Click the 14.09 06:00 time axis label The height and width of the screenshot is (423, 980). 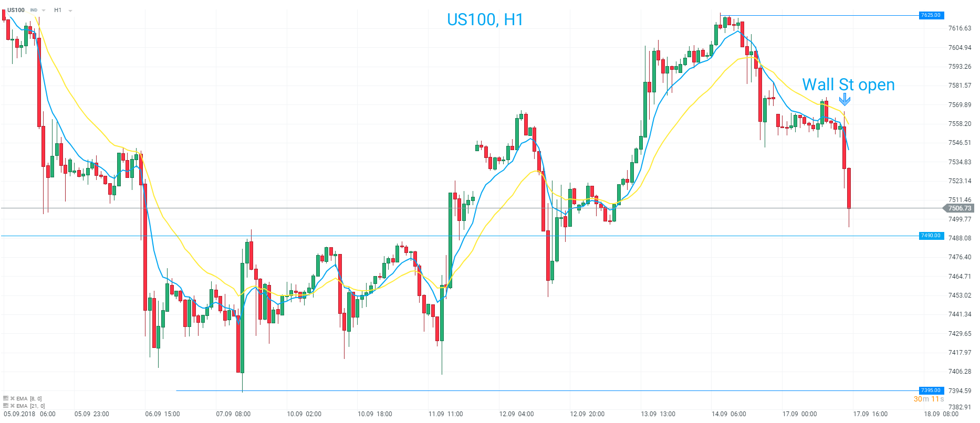pos(729,414)
